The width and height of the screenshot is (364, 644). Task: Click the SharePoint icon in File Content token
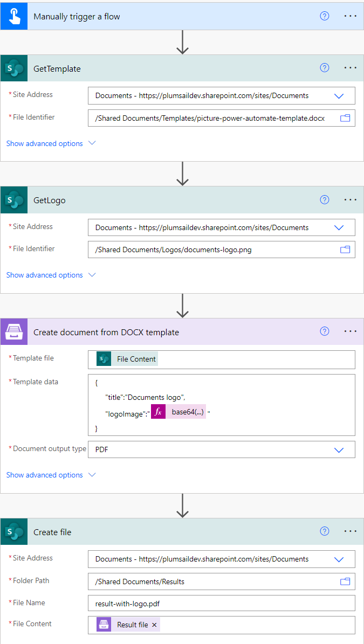click(104, 359)
